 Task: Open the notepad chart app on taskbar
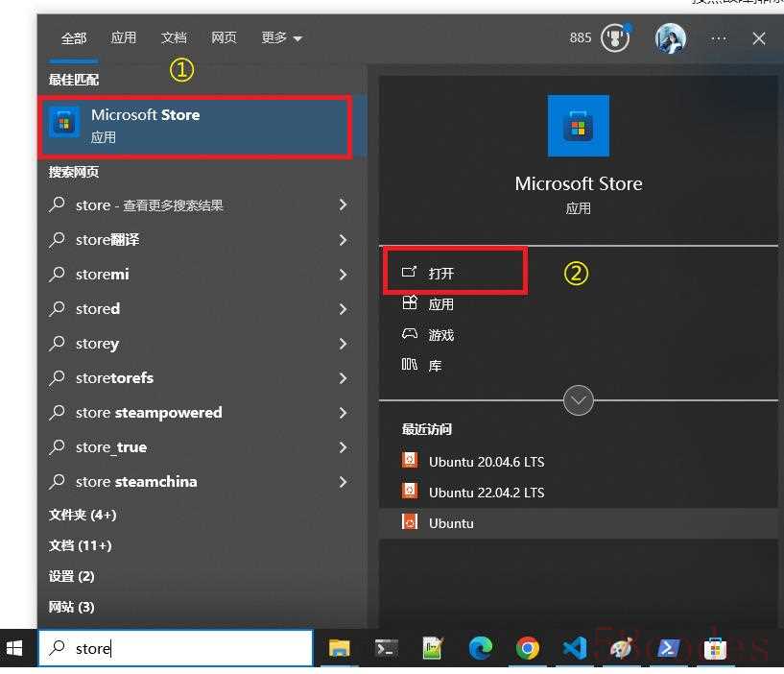tap(433, 648)
